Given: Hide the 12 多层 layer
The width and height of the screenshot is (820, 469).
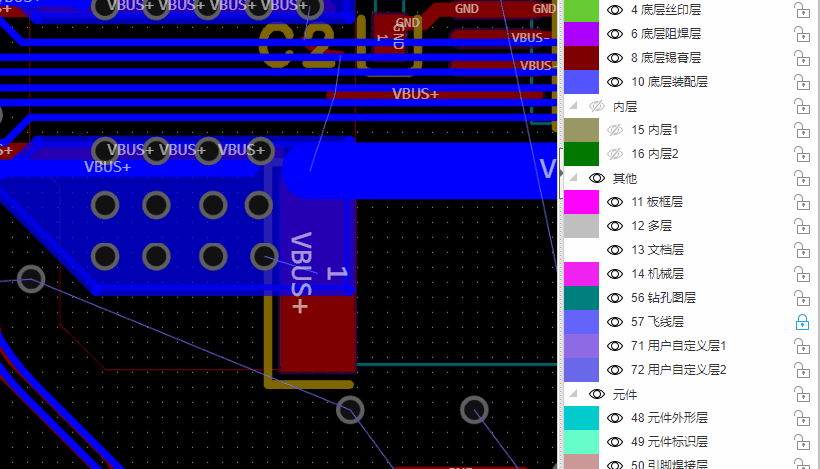Looking at the screenshot, I should point(615,226).
